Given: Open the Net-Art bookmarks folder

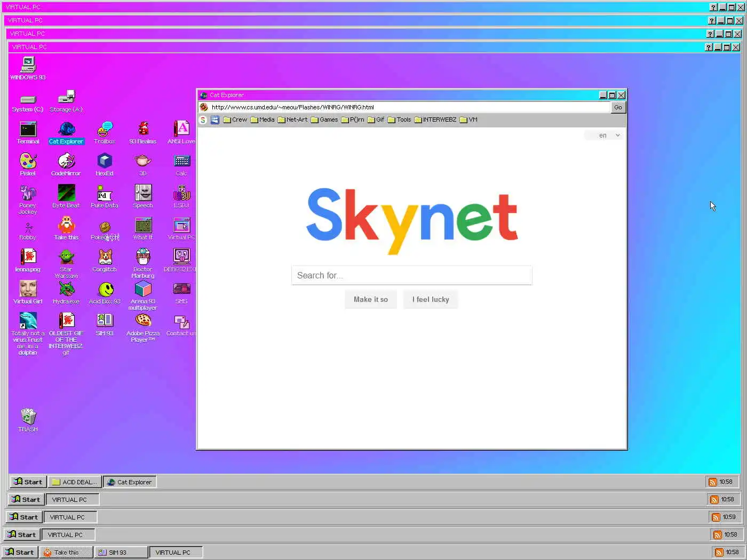Looking at the screenshot, I should coord(293,120).
